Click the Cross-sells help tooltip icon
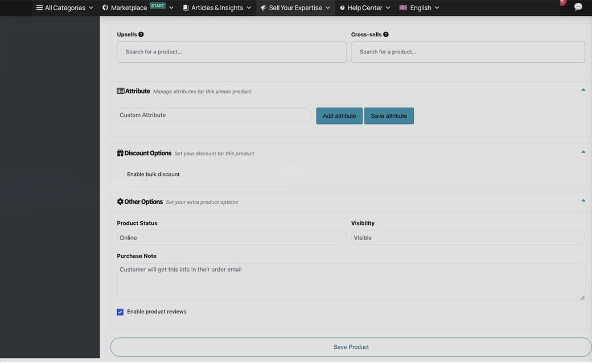The image size is (592, 364). coord(385,34)
